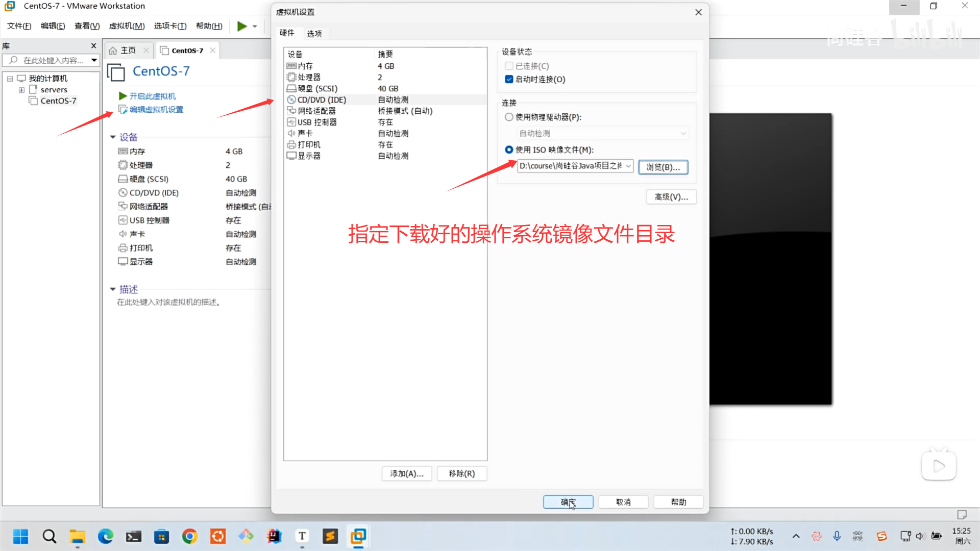Select the hard disk (SCSI) device in hardware list
This screenshot has height=551, width=980.
tap(317, 88)
